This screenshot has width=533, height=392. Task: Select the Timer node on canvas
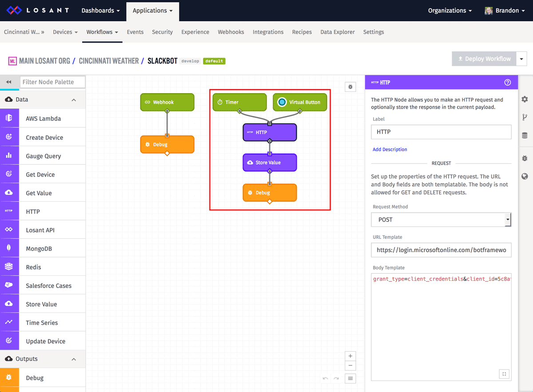coord(239,102)
